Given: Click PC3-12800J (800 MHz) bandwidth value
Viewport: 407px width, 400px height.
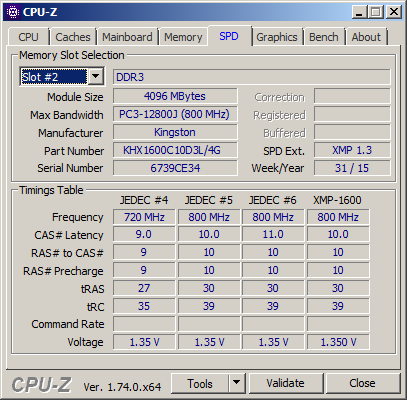Looking at the screenshot, I should 175,114.
